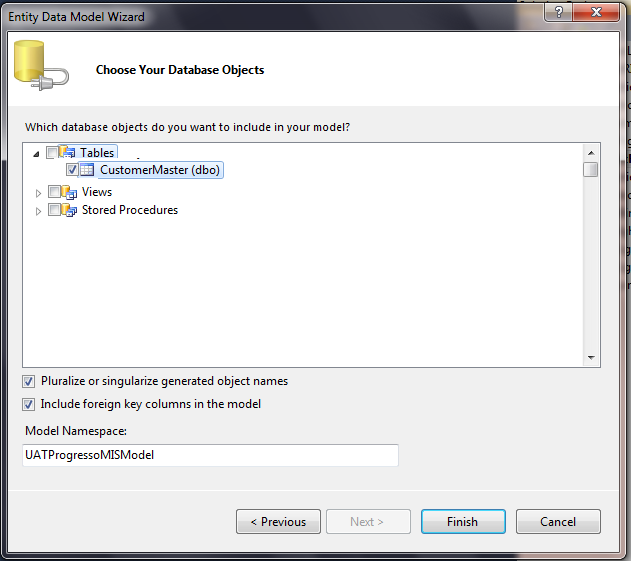This screenshot has width=631, height=561.
Task: Expand the Stored Procedures tree node
Action: (38, 211)
